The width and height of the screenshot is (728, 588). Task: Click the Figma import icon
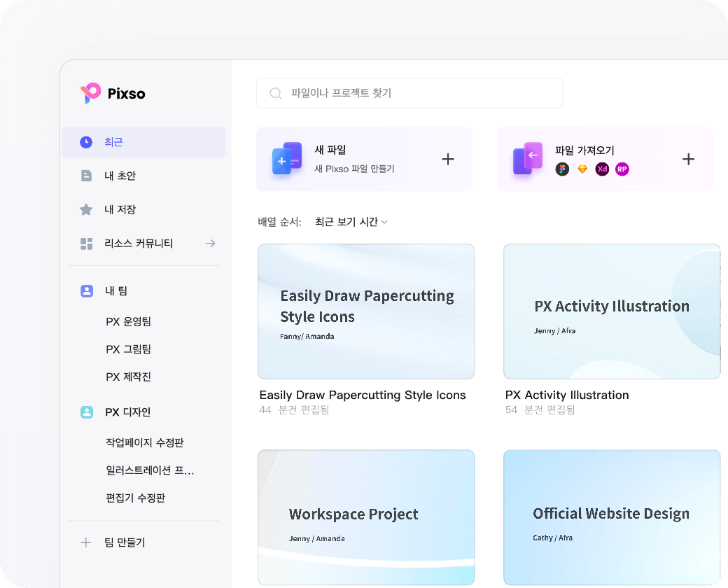(562, 169)
